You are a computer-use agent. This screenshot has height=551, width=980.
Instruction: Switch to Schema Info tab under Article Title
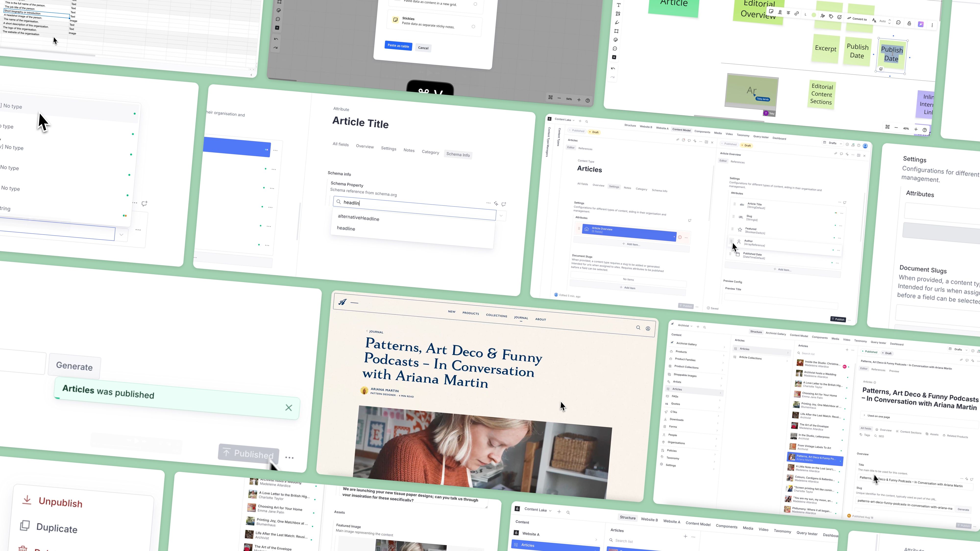(458, 154)
